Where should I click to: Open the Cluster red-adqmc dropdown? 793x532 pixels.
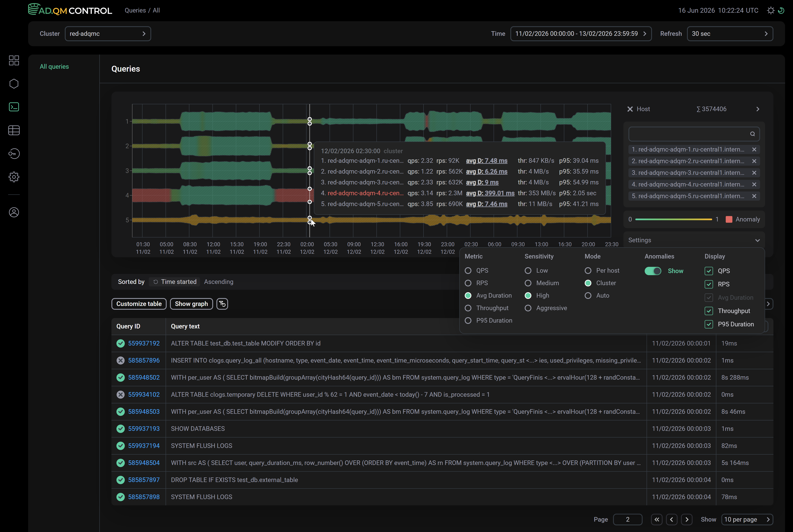(x=108, y=34)
